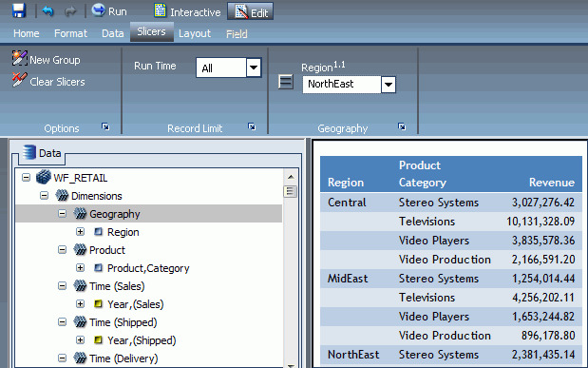Viewport: 588px width, 368px height.
Task: Click the NorthEast region cell in report
Action: (x=353, y=355)
